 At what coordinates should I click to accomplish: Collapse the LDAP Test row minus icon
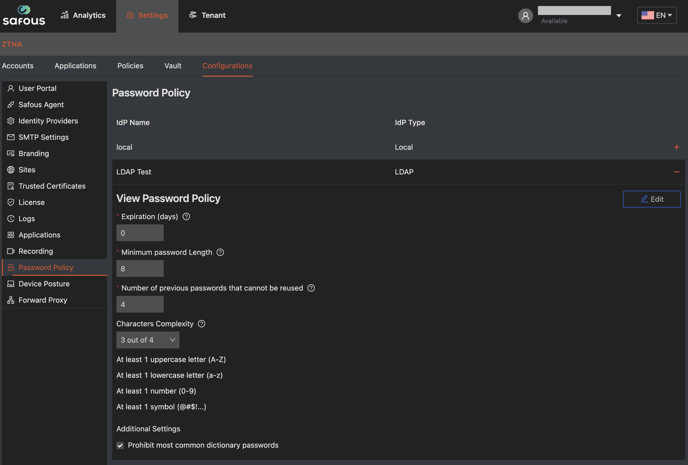point(676,172)
